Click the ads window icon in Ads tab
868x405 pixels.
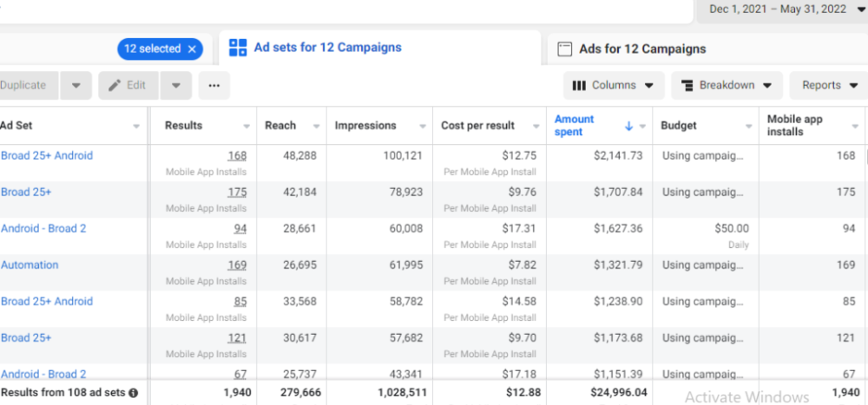click(564, 49)
